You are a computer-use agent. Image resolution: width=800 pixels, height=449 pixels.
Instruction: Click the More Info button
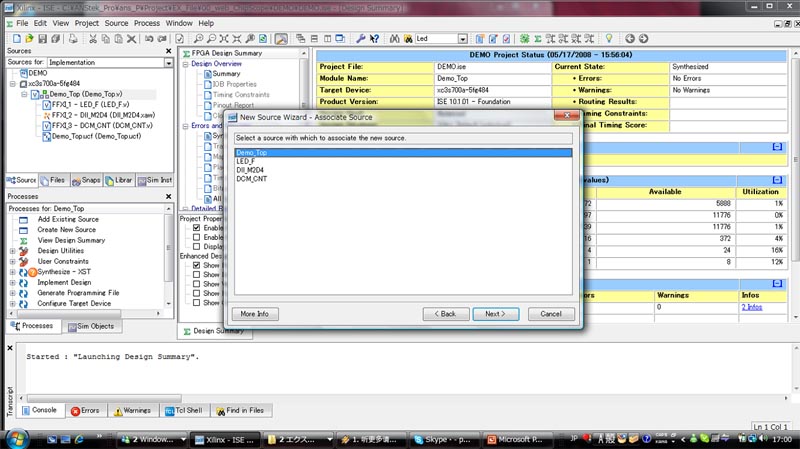click(255, 314)
